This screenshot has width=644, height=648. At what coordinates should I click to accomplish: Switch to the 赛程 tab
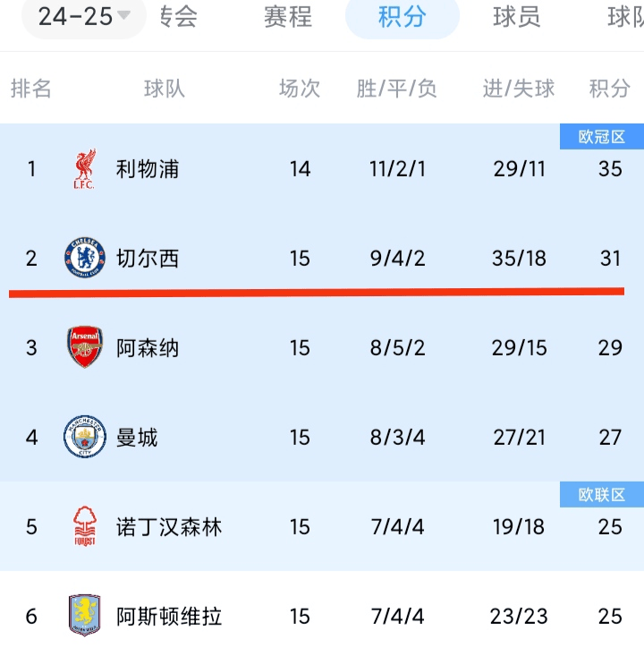pos(287,17)
